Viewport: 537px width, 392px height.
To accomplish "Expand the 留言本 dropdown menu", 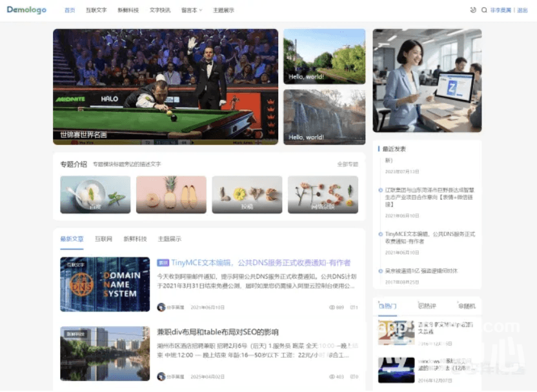I will coord(192,10).
